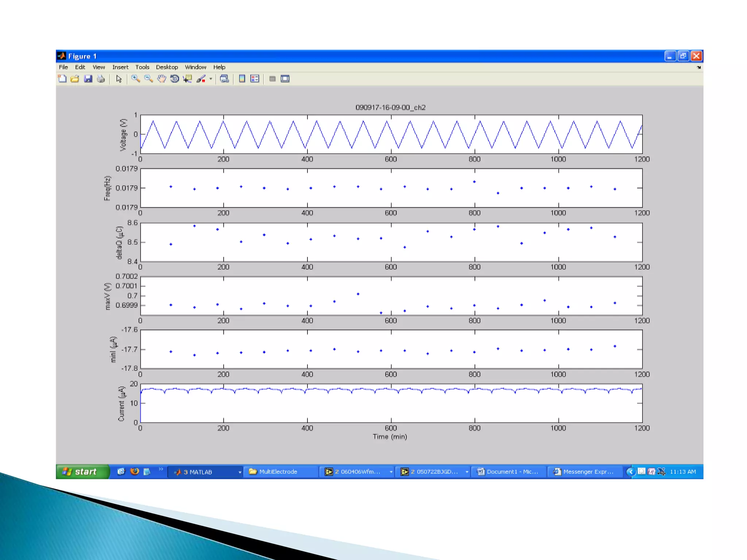Save the figure with the floppy icon
Viewport: 747px width, 560px height.
pyautogui.click(x=88, y=79)
